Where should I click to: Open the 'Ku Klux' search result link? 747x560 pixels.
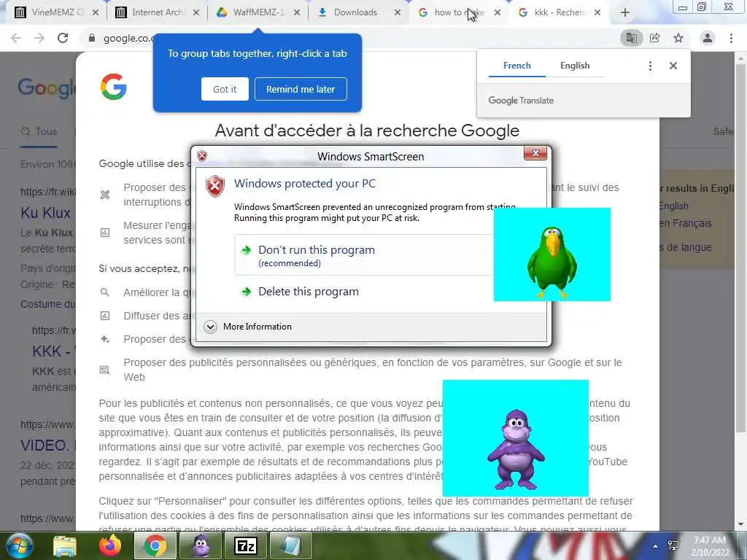pyautogui.click(x=46, y=213)
